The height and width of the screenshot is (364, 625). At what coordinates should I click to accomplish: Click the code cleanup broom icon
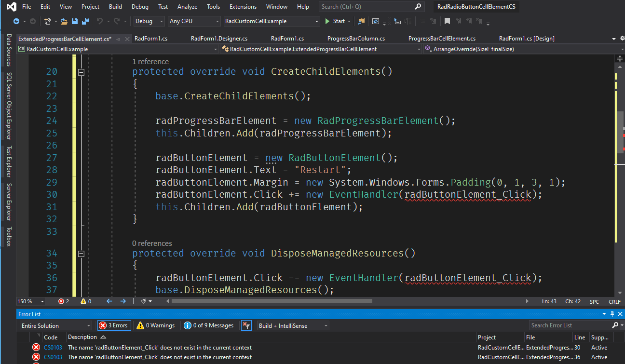(143, 301)
